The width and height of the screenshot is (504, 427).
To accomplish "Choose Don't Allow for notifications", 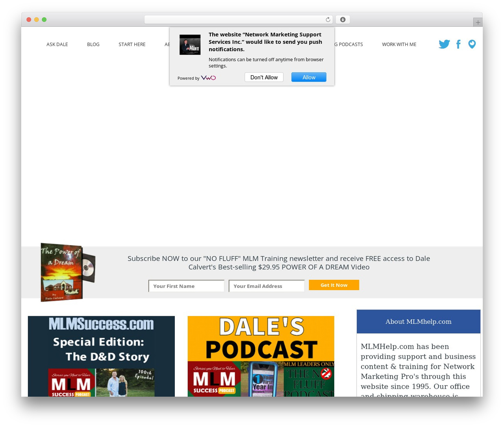I will [264, 77].
